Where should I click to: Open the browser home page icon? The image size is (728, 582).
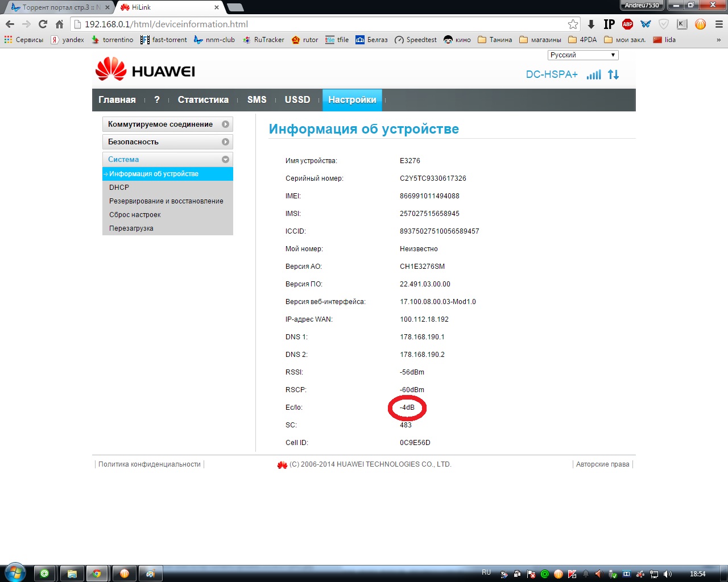click(59, 24)
